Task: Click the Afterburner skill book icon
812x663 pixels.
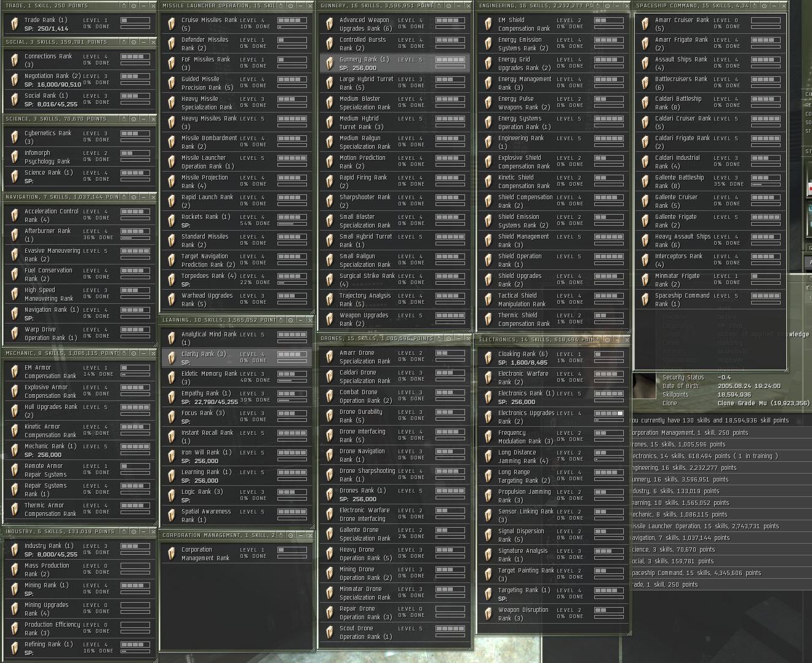Action: pos(15,235)
